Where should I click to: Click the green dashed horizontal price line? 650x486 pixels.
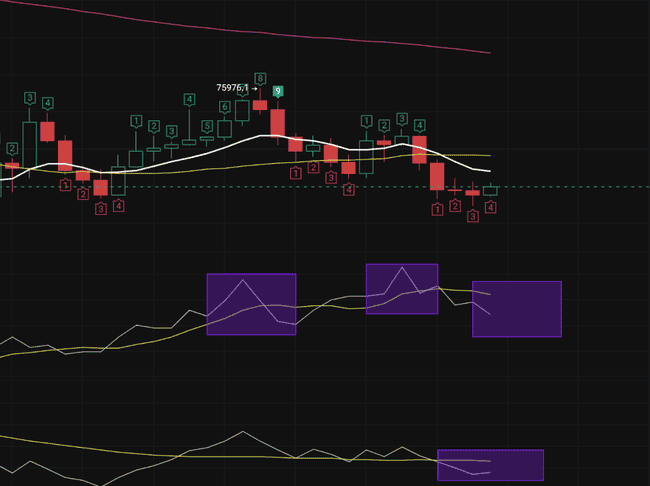pos(580,187)
